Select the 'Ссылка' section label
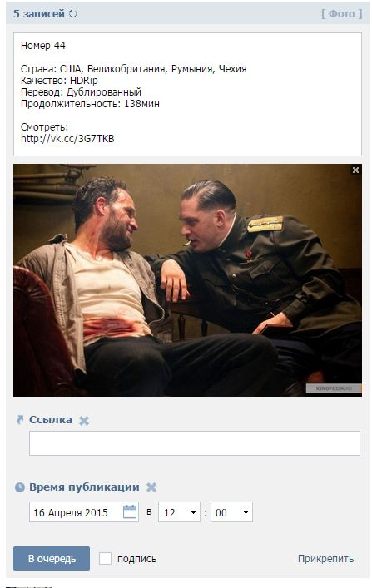The width and height of the screenshot is (372, 588). coord(51,420)
